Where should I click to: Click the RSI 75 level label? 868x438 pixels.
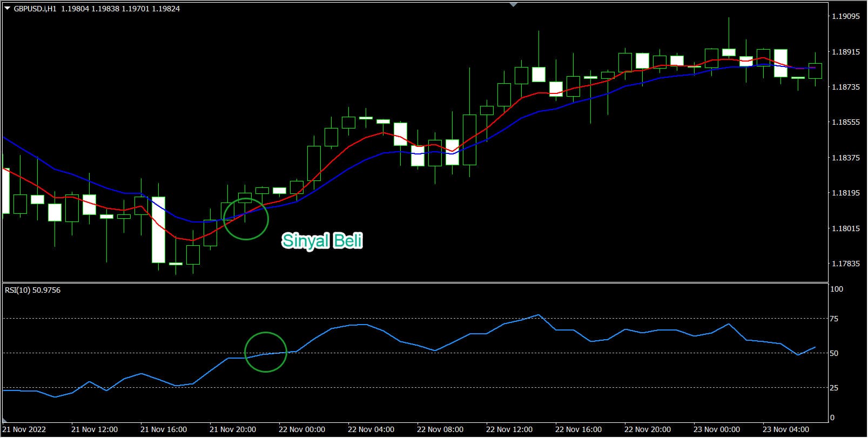tap(834, 319)
